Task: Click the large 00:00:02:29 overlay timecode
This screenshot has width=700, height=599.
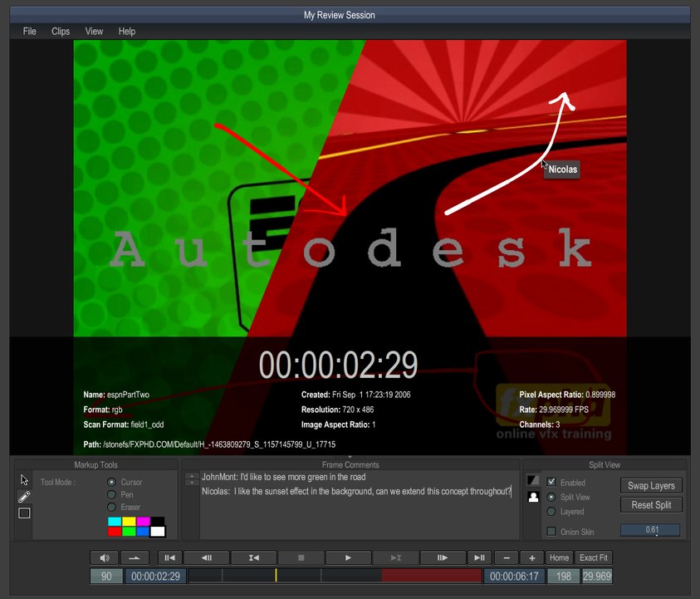Action: coord(339,365)
